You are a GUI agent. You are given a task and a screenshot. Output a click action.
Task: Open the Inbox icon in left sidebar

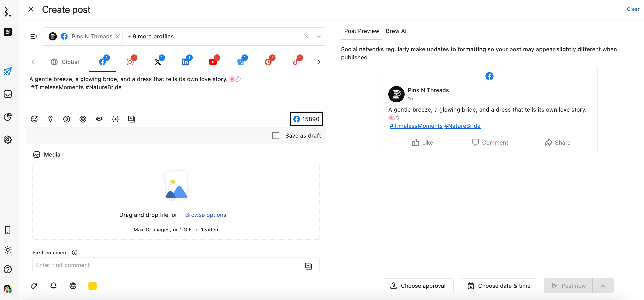click(8, 94)
